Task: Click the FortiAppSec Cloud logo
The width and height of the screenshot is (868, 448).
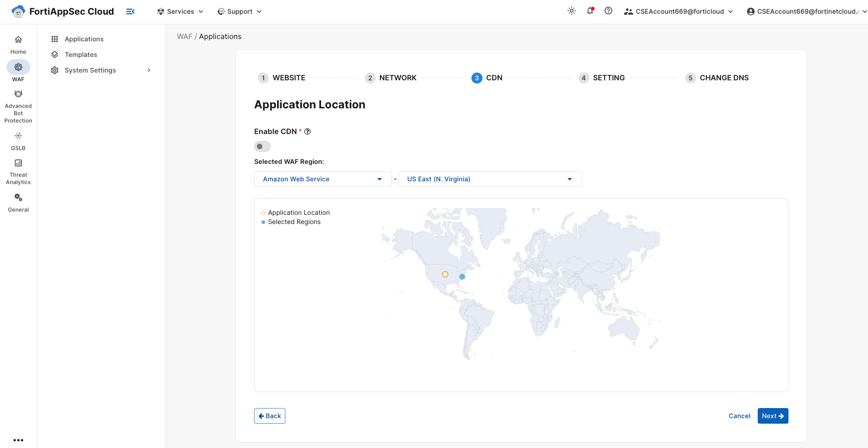Action: (63, 11)
